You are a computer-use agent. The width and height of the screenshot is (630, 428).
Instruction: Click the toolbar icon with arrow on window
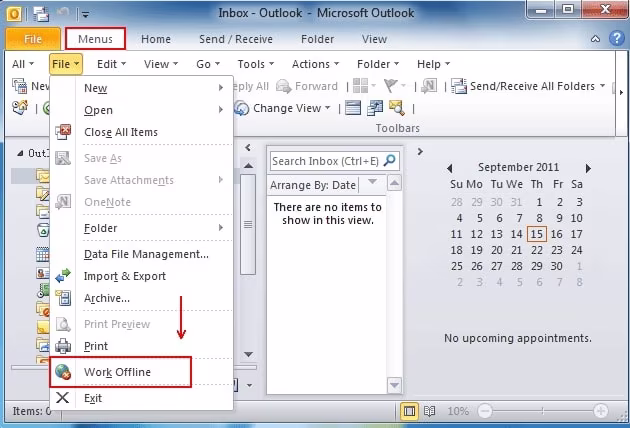pyautogui.click(x=374, y=108)
